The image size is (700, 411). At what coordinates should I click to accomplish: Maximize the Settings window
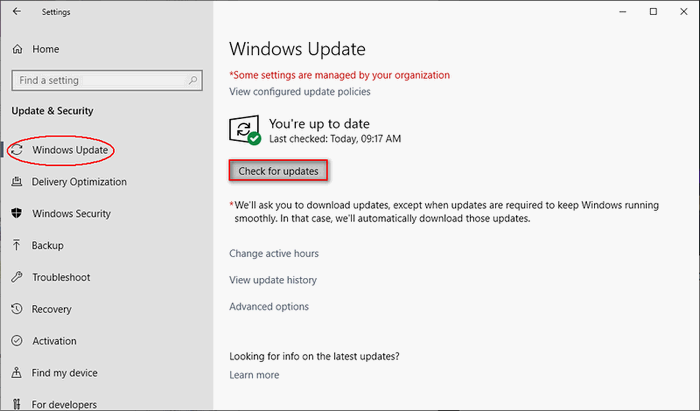point(653,12)
